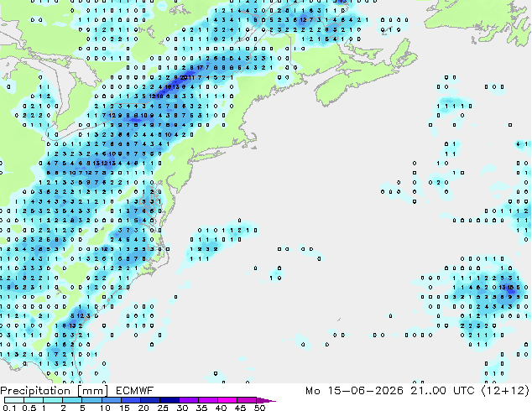
Task: Click the "Mo 15-06-2026" date text
Action: (354, 391)
